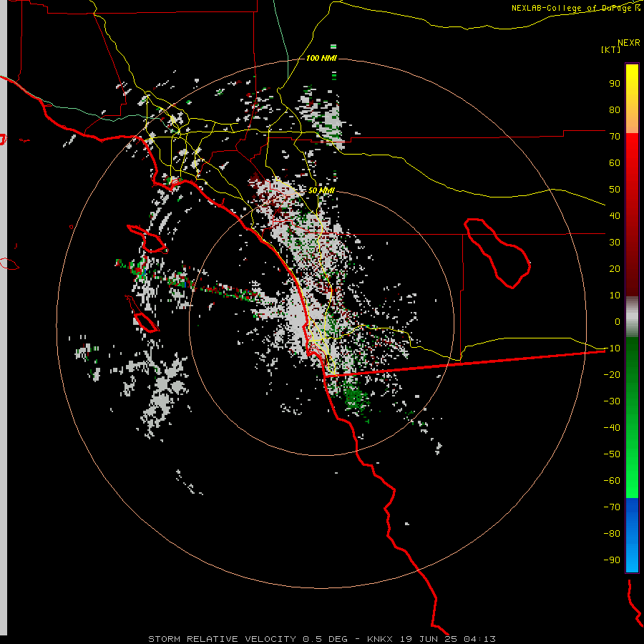
Task: Select the -40 knot scale label
Action: [x=612, y=428]
